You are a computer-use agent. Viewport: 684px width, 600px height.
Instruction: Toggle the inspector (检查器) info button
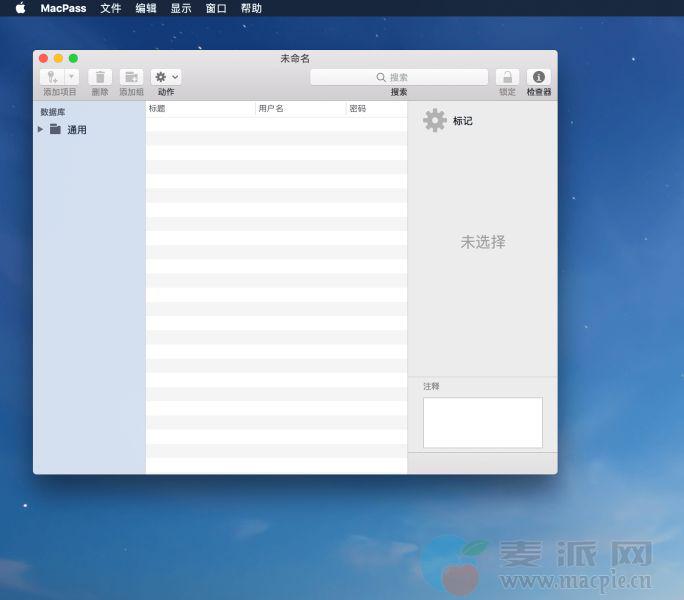pyautogui.click(x=539, y=77)
